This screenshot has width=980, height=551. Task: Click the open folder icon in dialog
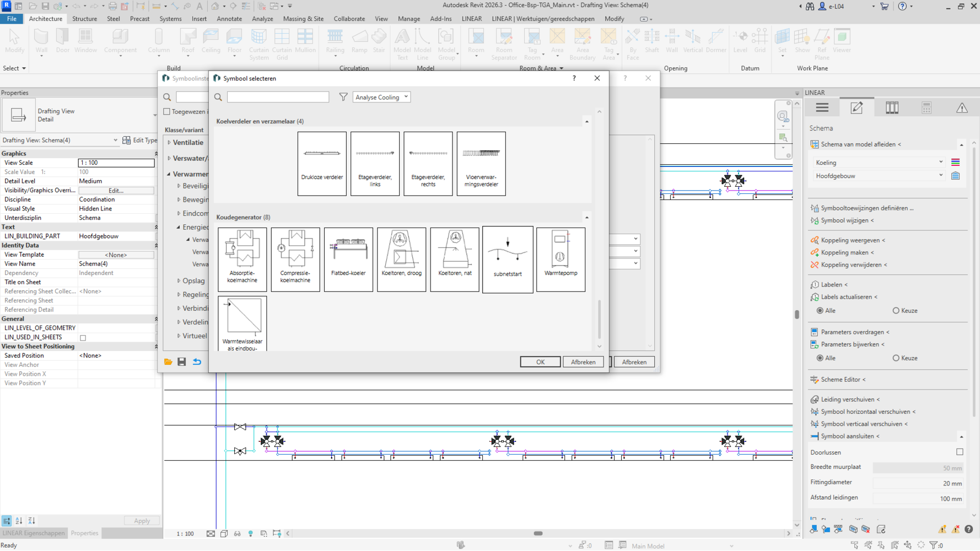point(168,362)
